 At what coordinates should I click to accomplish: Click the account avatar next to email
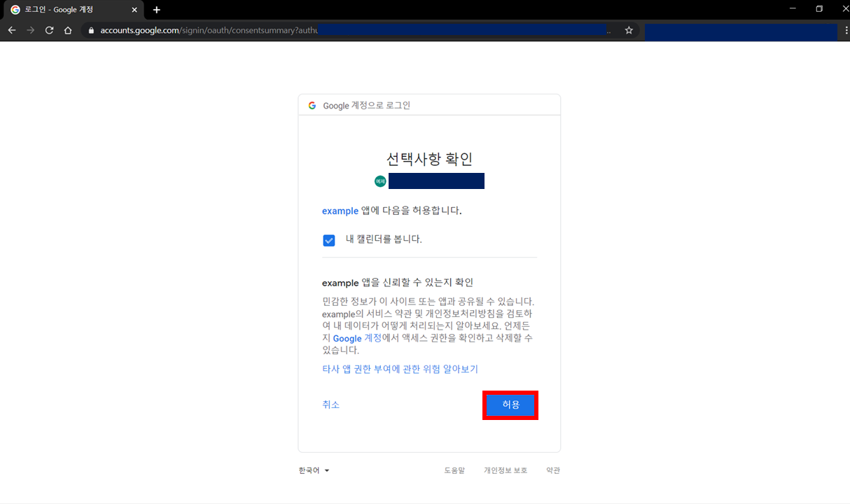point(380,181)
